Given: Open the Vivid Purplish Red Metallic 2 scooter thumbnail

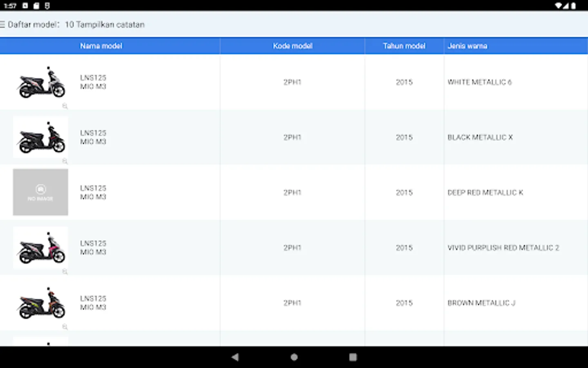Looking at the screenshot, I should 40,247.
